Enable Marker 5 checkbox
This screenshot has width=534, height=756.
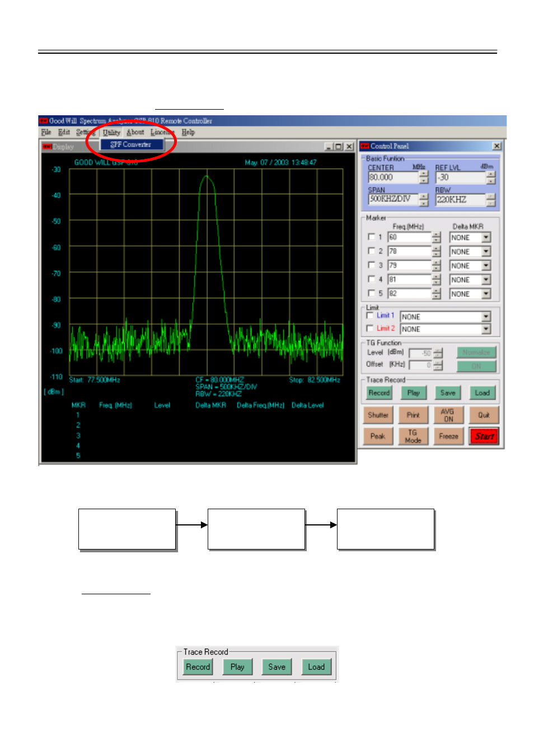(x=371, y=293)
